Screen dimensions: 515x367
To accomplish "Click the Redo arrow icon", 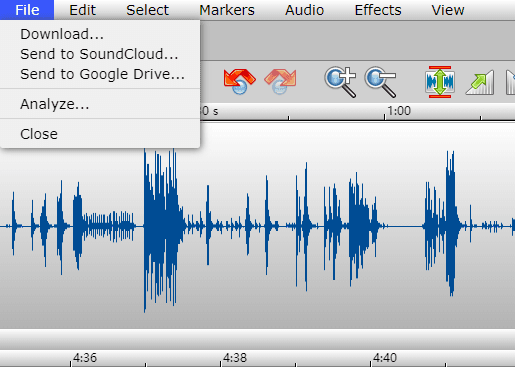I will point(280,82).
